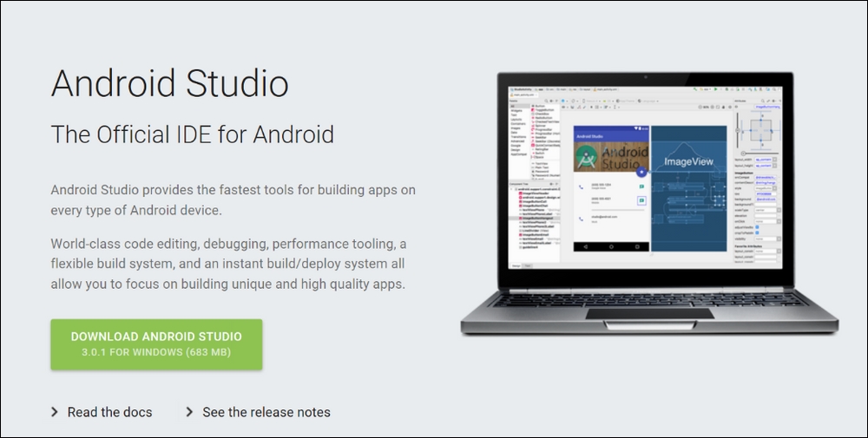Click the laptop image showing Android Studio
The image size is (868, 438).
(649, 203)
